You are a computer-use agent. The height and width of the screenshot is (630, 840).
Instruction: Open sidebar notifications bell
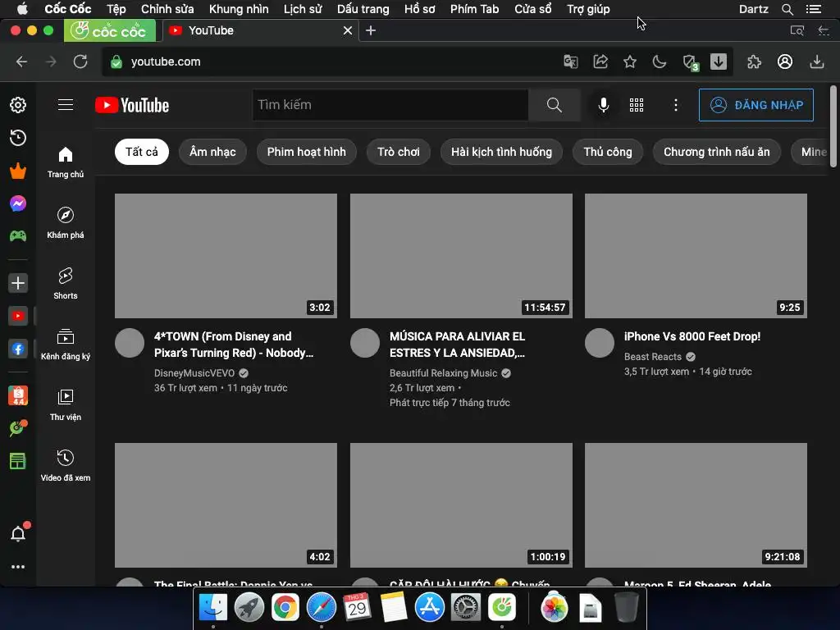pos(18,533)
